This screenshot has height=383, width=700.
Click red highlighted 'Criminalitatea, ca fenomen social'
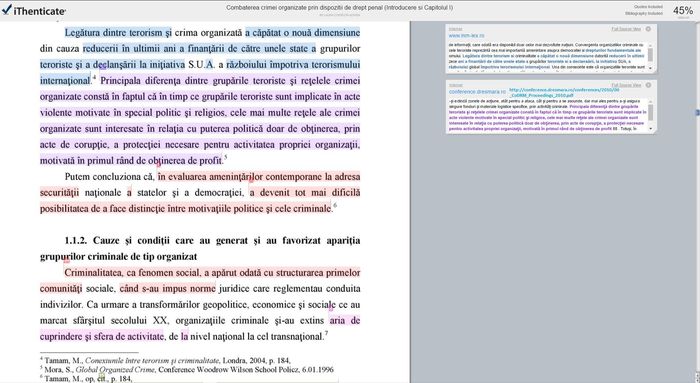[x=133, y=272]
